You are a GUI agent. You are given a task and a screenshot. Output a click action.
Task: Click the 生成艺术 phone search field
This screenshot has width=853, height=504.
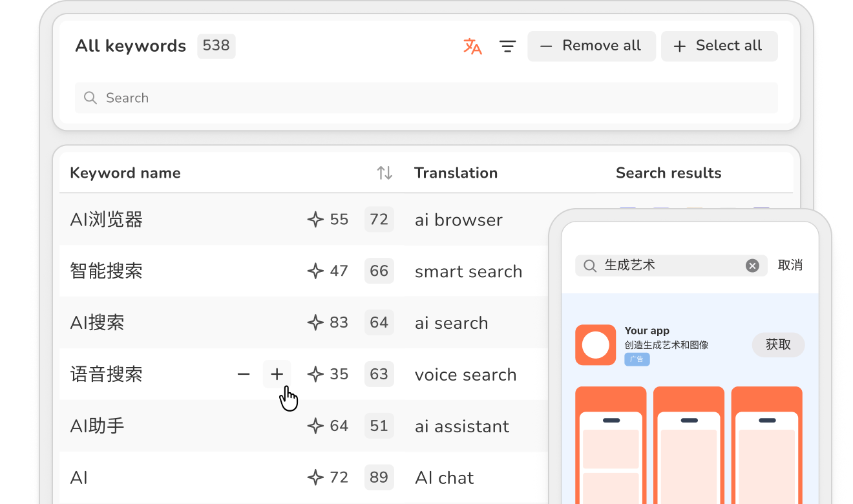coord(666,266)
